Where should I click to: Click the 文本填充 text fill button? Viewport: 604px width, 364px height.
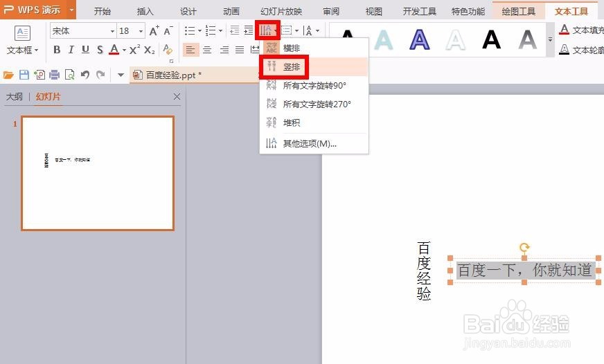(581, 30)
